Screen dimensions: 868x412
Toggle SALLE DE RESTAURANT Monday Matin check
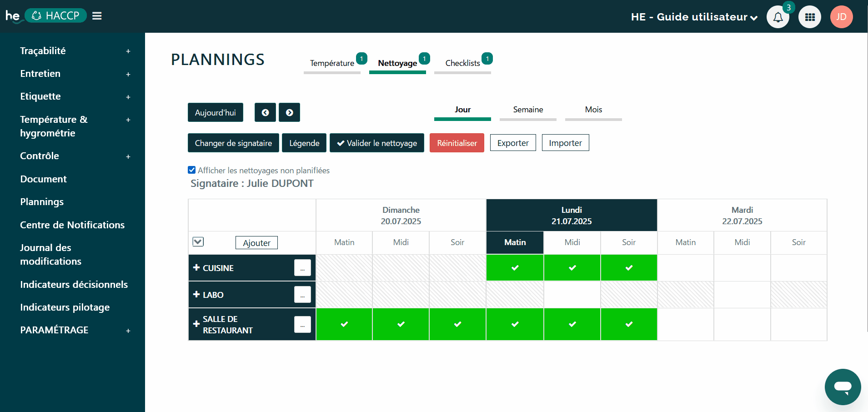pyautogui.click(x=515, y=324)
